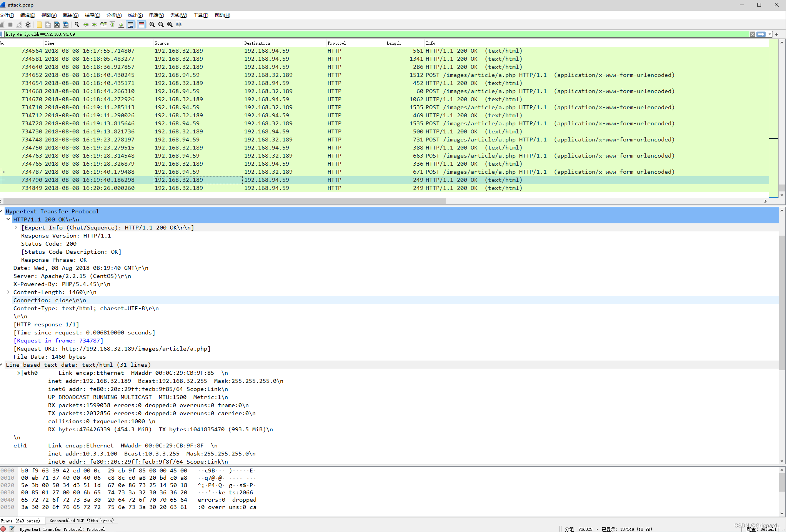Screen dimensions: 786x532
Task: Open the 视图(V) menu
Action: 49,15
